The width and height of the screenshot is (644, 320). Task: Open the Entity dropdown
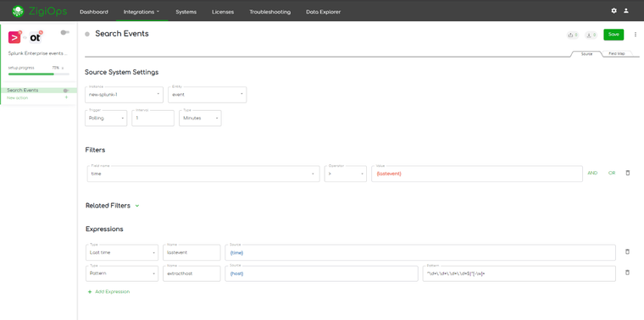pos(208,94)
